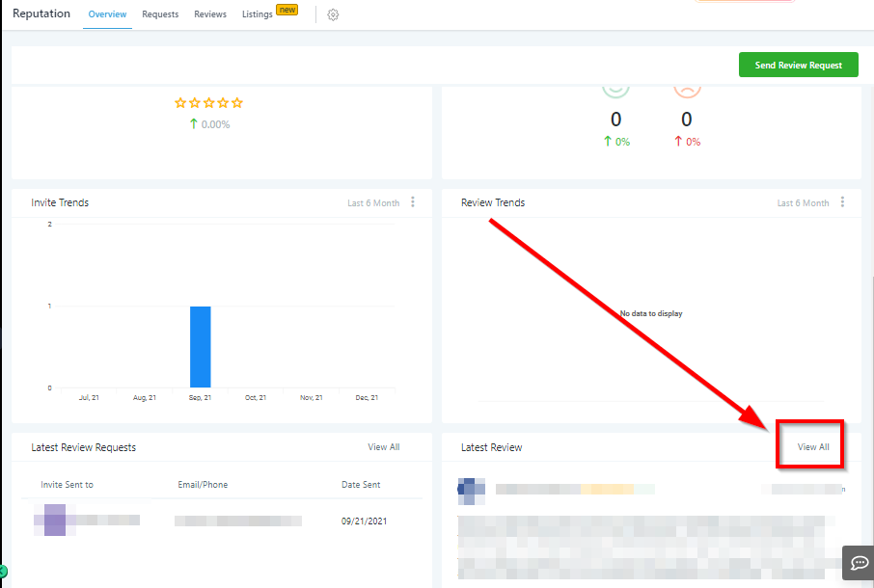Switch to the Overview tab

click(107, 14)
